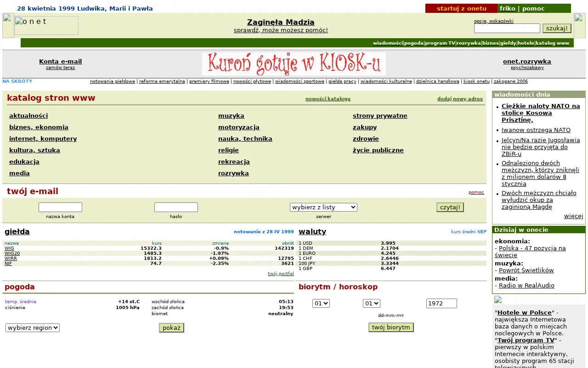Expand the biorytm month dropdown
Screen dimensions: 588x368
(x=372, y=303)
